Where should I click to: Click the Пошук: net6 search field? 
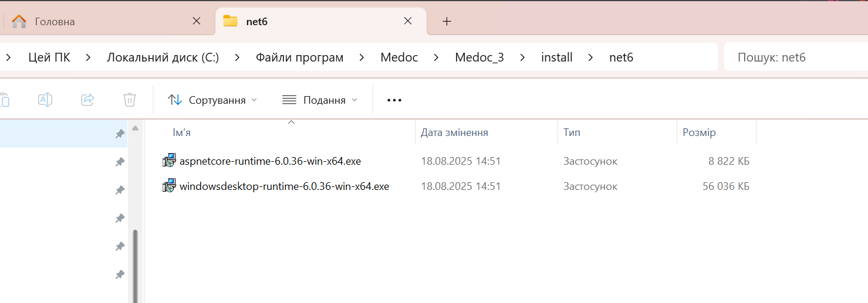coord(792,57)
